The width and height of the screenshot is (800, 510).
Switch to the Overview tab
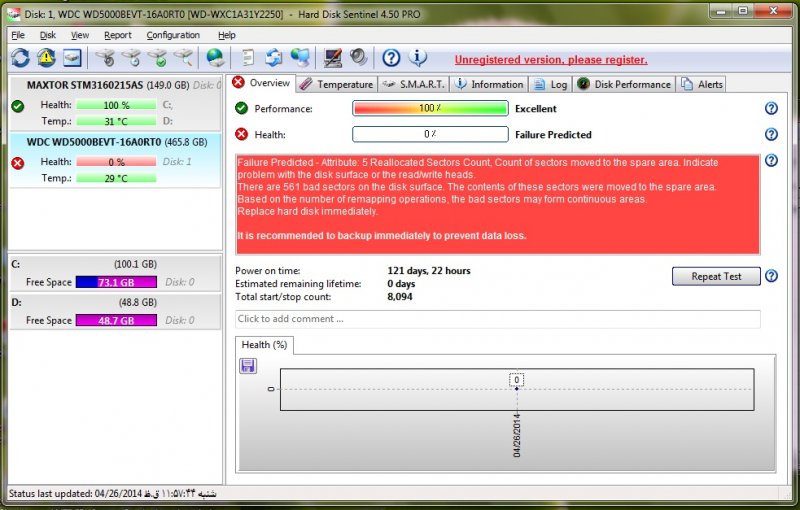(x=261, y=83)
